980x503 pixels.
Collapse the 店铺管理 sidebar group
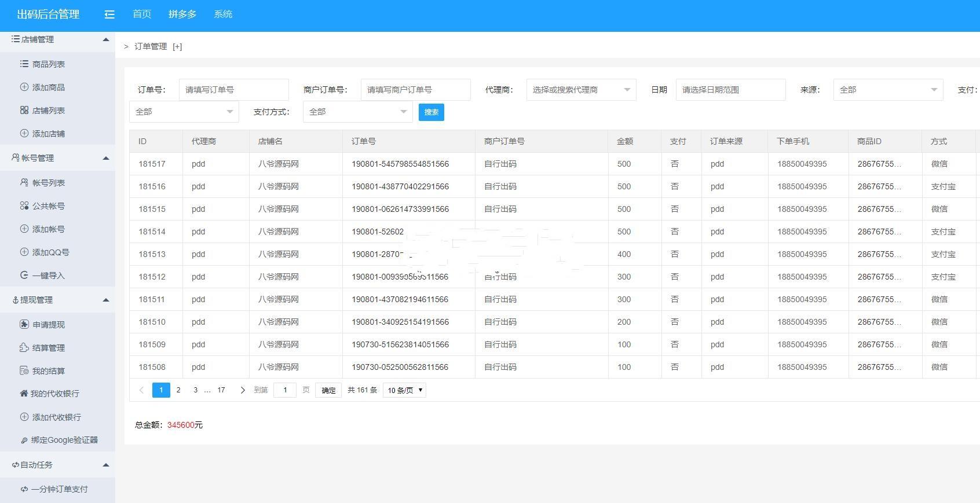pos(105,39)
